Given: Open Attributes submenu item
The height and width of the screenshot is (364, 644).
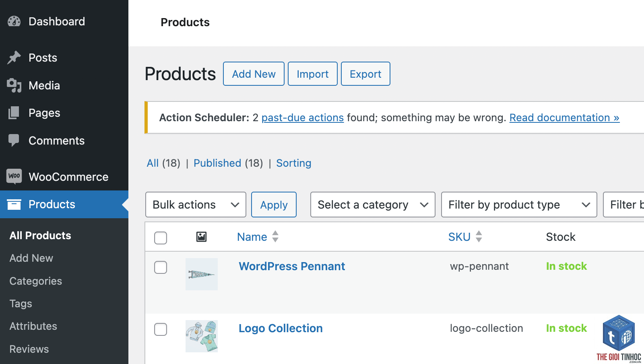Looking at the screenshot, I should point(33,326).
